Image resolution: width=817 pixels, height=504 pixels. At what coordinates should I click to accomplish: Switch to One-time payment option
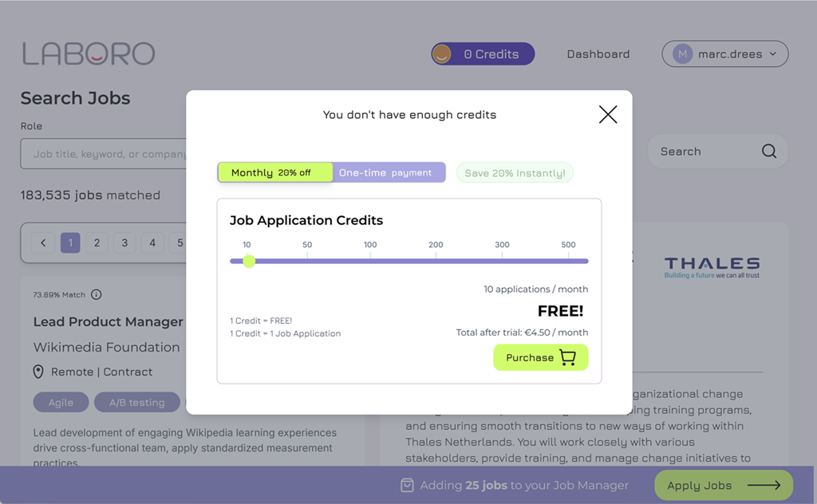click(389, 172)
